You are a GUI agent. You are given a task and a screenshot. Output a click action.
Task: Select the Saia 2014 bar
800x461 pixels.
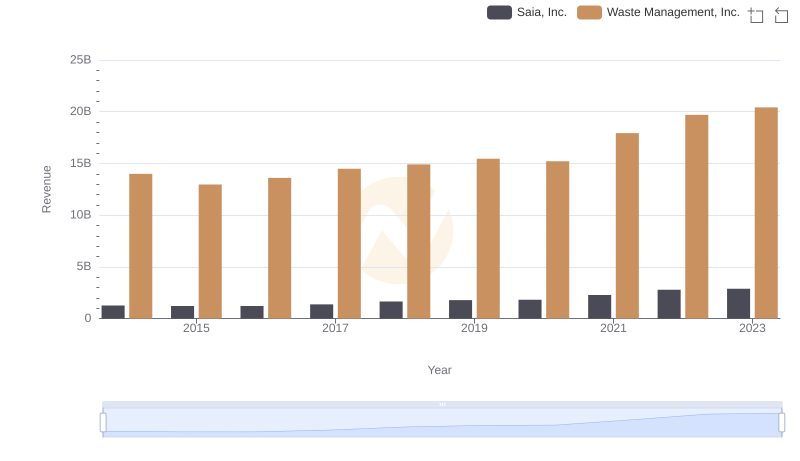tap(113, 312)
